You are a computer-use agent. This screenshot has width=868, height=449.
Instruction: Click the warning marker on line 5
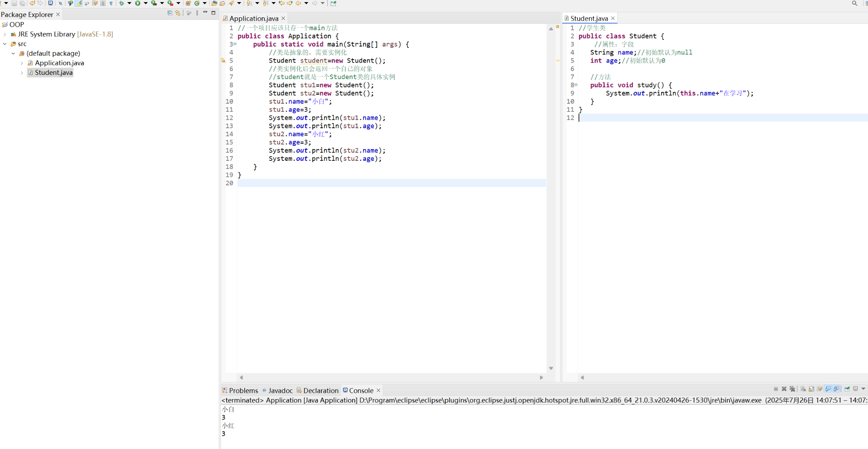223,61
